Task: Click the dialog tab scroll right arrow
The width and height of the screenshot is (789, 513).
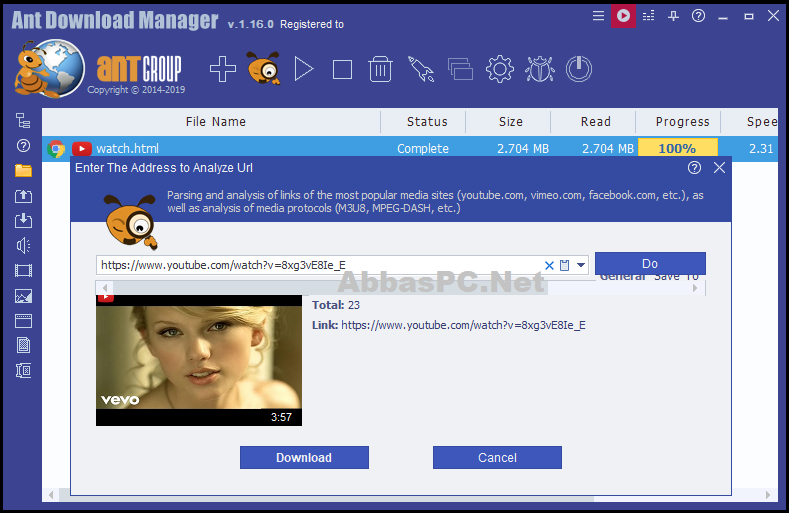Action: [x=695, y=288]
